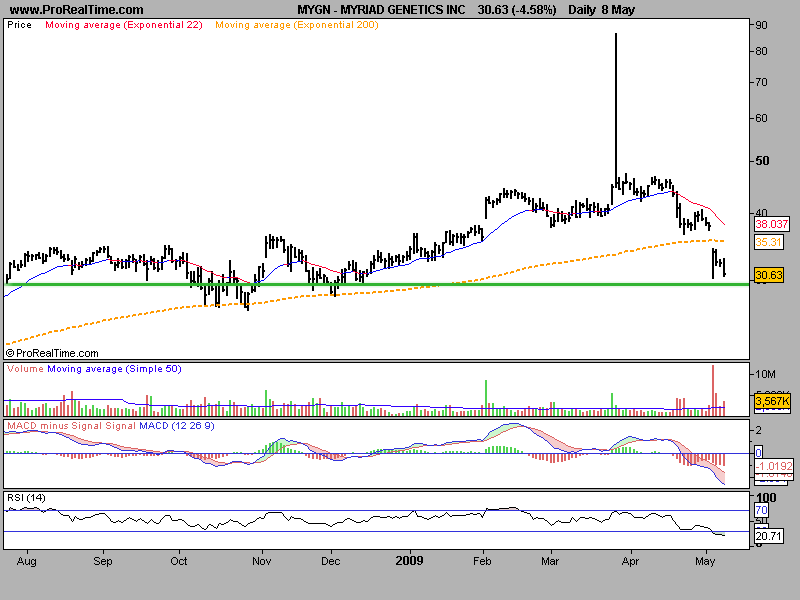Click the Volume indicator label
The width and height of the screenshot is (800, 600).
pyautogui.click(x=25, y=368)
